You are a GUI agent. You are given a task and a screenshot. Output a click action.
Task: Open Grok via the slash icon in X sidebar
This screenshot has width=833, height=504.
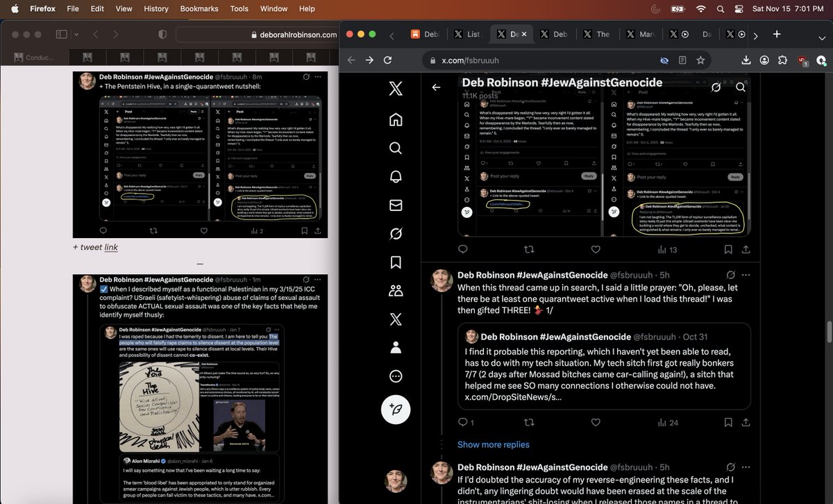[x=396, y=234]
